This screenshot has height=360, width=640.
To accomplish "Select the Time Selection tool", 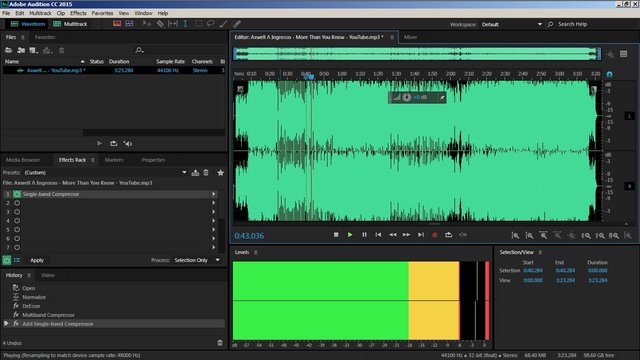I will pos(185,24).
